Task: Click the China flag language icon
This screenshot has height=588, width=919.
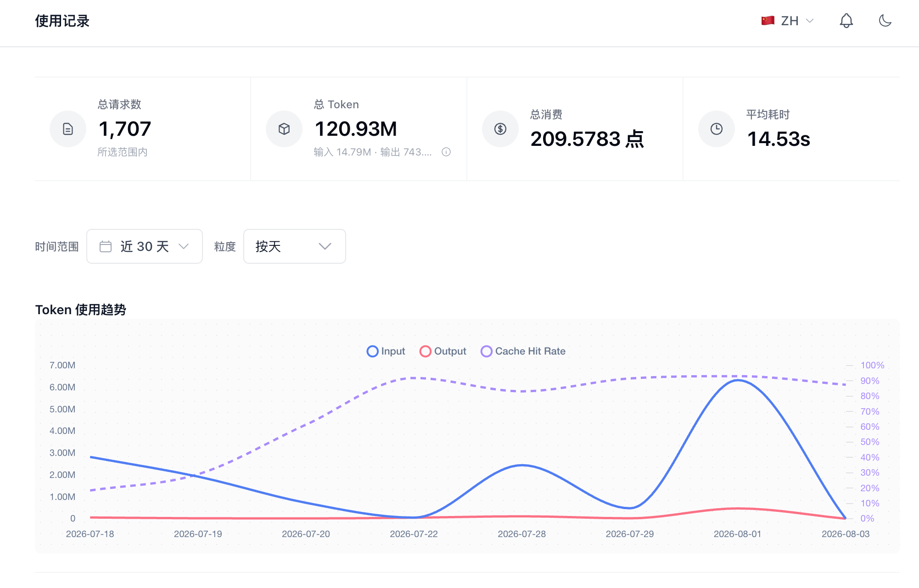Action: [768, 21]
